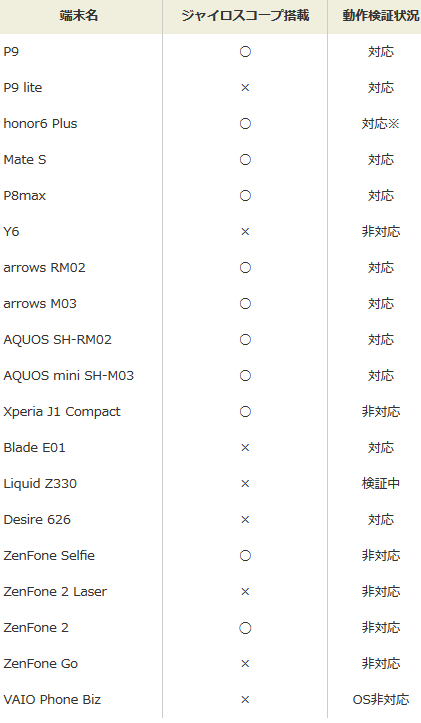Click the 検証中 status for Liquid Z330
This screenshot has height=723, width=421.
click(381, 483)
